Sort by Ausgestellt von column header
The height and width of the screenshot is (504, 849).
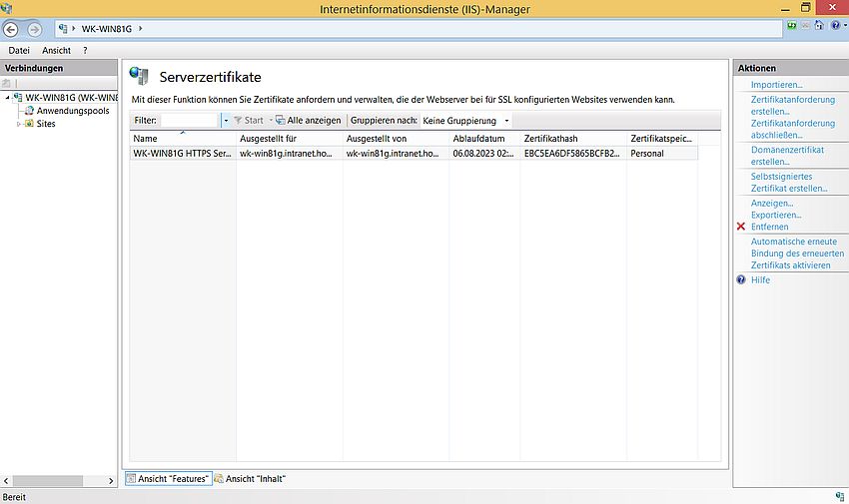coord(396,139)
